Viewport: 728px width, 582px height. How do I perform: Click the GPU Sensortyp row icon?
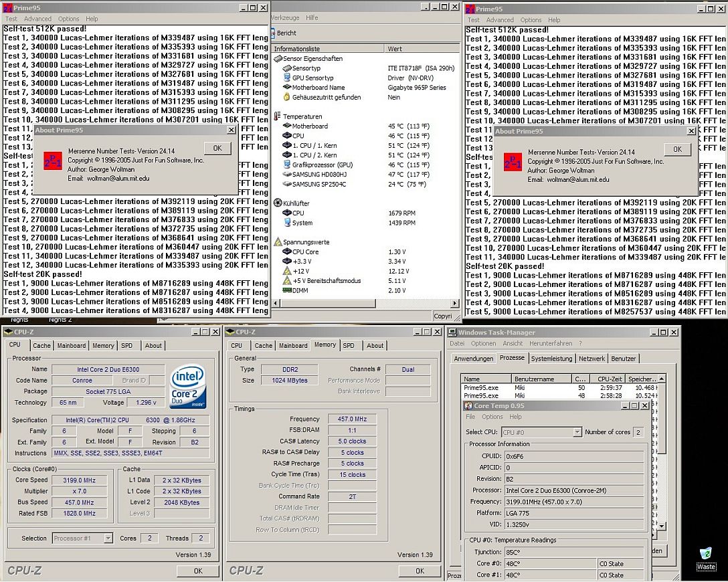pos(287,78)
